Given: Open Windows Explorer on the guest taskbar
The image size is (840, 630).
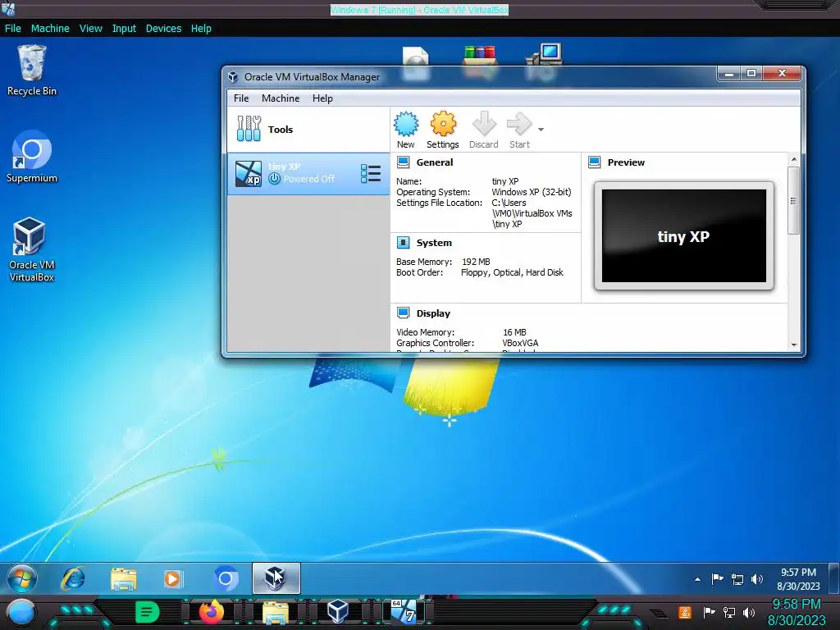Looking at the screenshot, I should pyautogui.click(x=124, y=578).
